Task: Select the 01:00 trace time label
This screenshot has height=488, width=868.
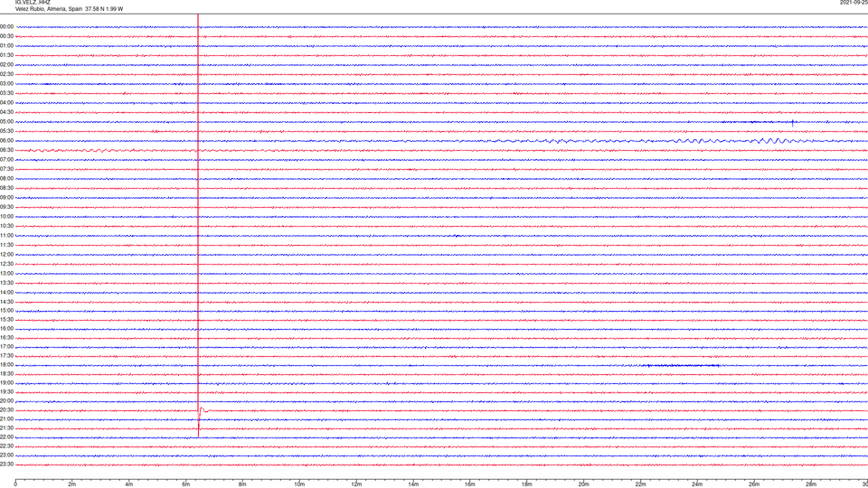Action: (6, 46)
